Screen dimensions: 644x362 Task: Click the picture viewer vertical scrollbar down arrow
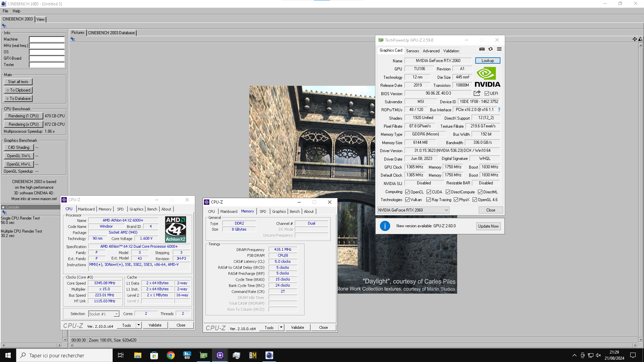click(641, 340)
